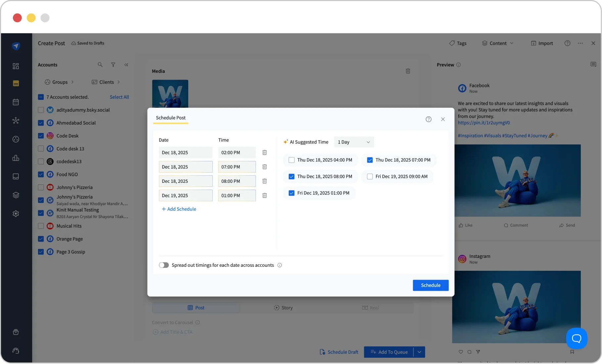Viewport: 602px width, 364px height.
Task: Open settings via the gear icon
Action: tap(16, 213)
